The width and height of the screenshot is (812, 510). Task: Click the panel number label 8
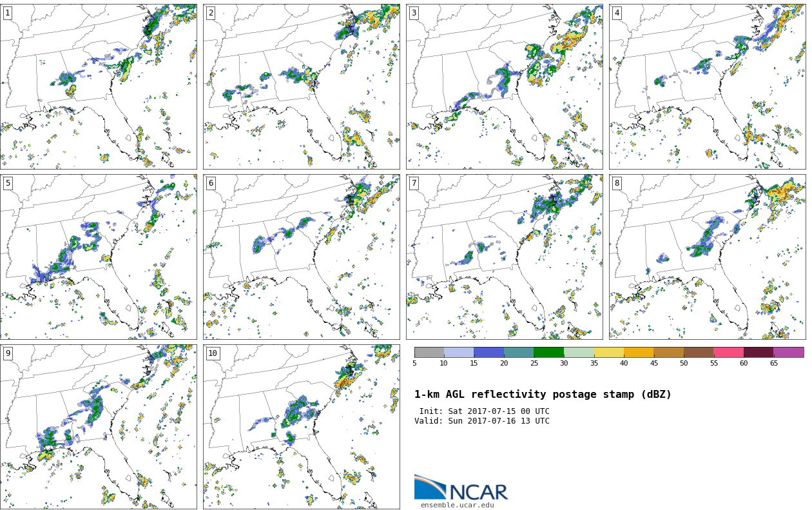point(617,183)
